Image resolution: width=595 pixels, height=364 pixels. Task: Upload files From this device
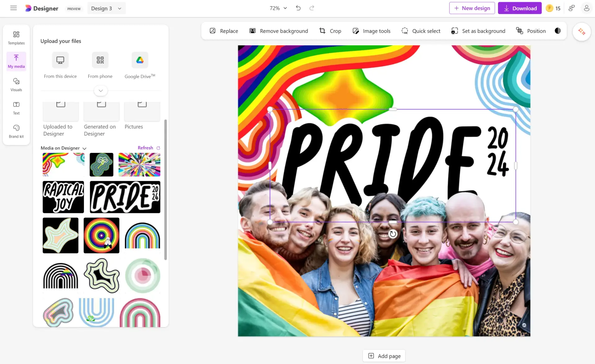pos(60,66)
